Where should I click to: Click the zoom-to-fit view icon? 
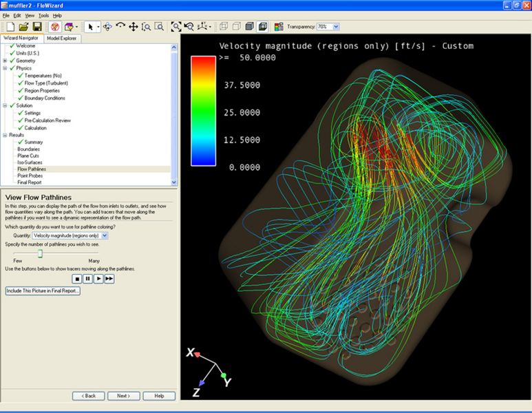click(175, 26)
